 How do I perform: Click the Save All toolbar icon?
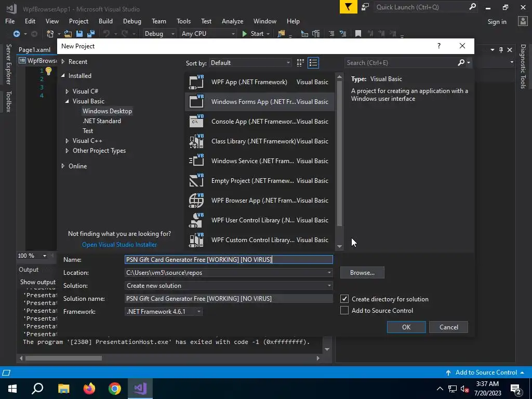click(91, 34)
